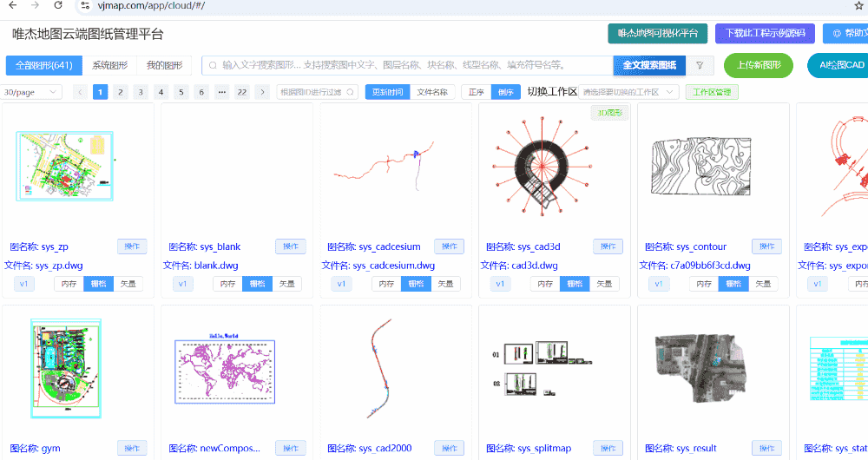The width and height of the screenshot is (868, 460).
Task: Bookmark this page with star icon
Action: (858, 5)
